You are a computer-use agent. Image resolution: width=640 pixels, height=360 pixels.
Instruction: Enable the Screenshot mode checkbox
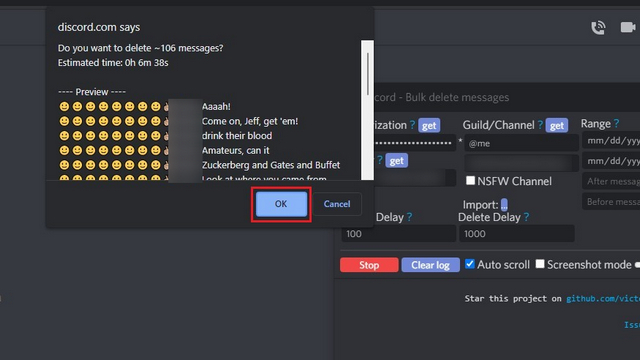pos(540,264)
